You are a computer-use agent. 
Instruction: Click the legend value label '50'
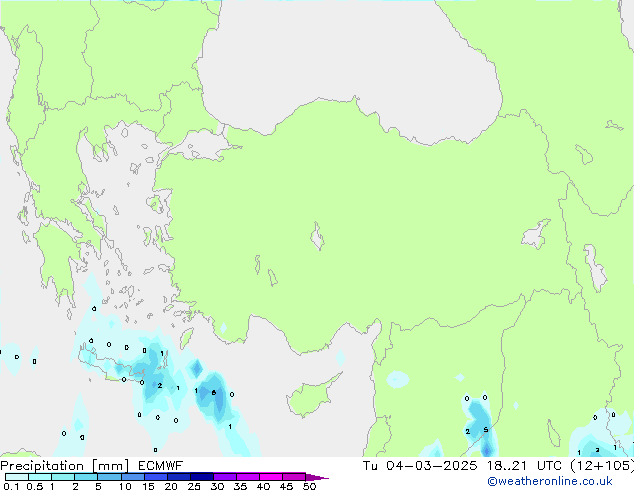pos(309,486)
